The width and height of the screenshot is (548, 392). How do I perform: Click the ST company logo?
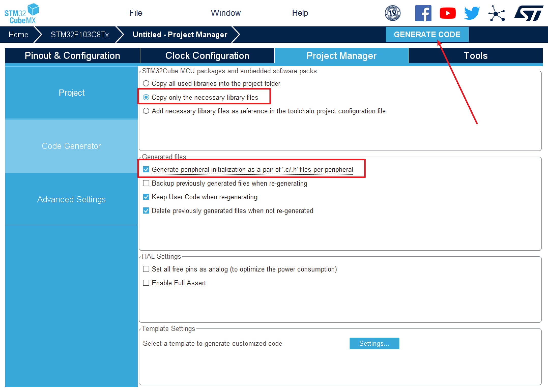point(528,13)
